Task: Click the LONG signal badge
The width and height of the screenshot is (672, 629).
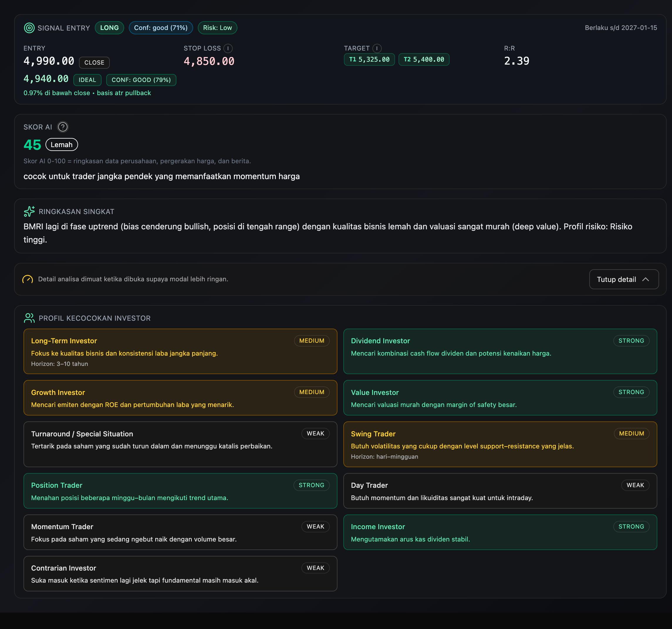Action: [x=109, y=28]
